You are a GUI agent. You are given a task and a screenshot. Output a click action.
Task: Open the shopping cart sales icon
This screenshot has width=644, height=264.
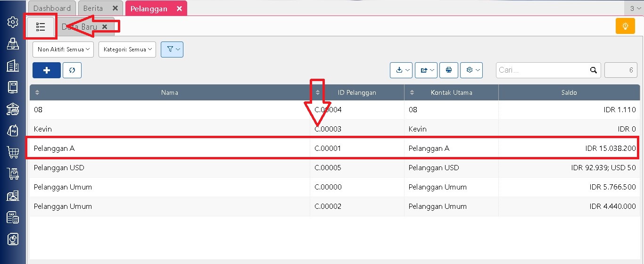[x=13, y=152]
